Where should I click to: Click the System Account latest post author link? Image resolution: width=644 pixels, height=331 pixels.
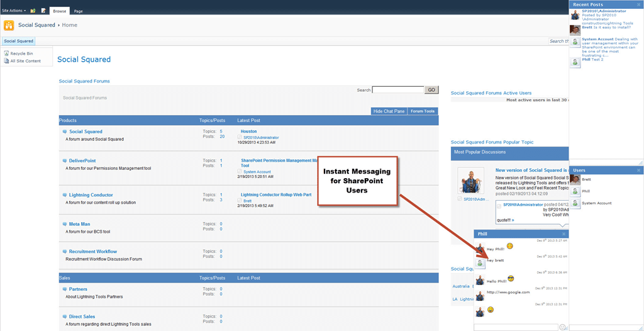[257, 172]
